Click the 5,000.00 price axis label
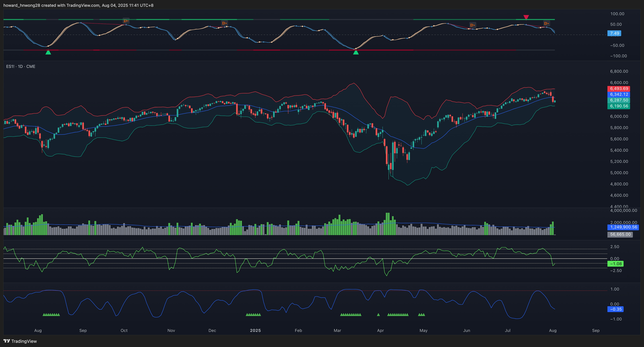644x347 pixels. pos(619,173)
